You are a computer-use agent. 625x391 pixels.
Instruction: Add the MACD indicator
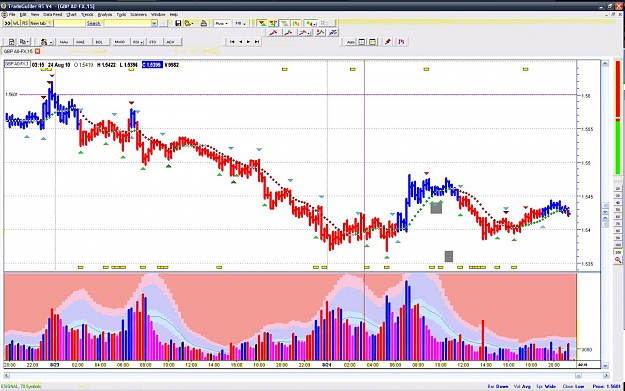(120, 42)
